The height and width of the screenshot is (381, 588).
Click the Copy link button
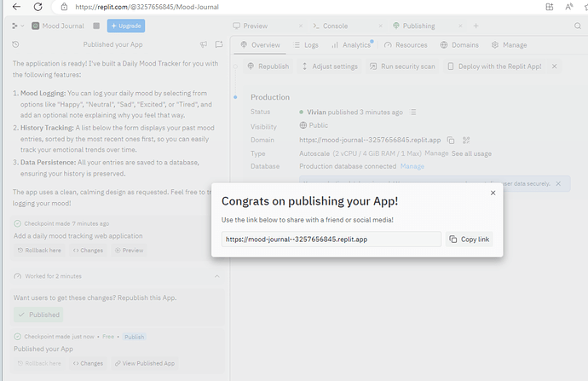(x=469, y=240)
